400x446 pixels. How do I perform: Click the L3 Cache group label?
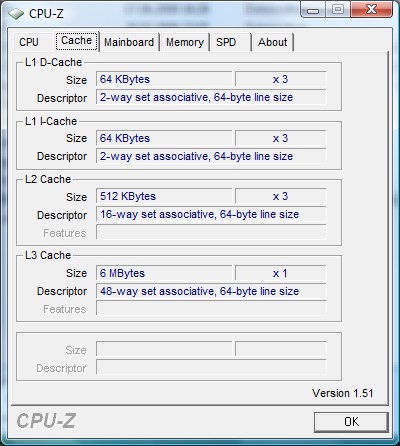point(48,255)
